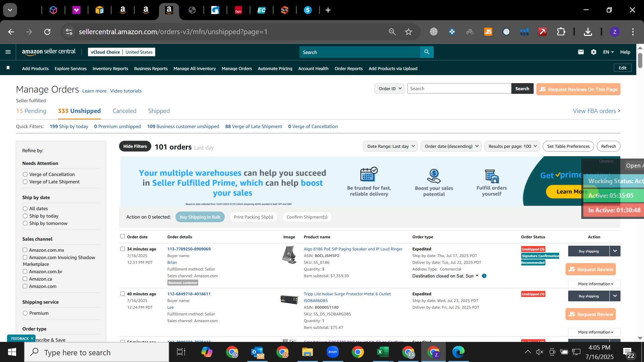The image size is (644, 362).
Task: Go back with the browser back arrow
Action: (11, 32)
